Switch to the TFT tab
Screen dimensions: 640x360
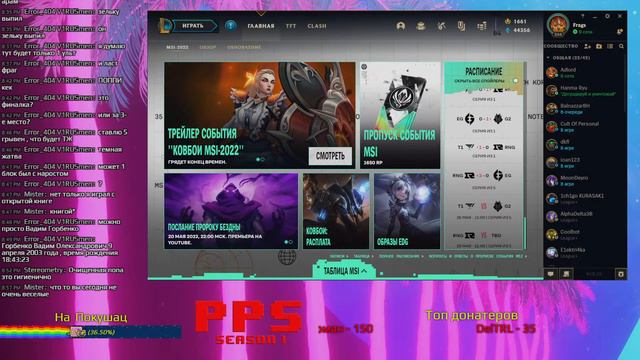click(x=291, y=26)
